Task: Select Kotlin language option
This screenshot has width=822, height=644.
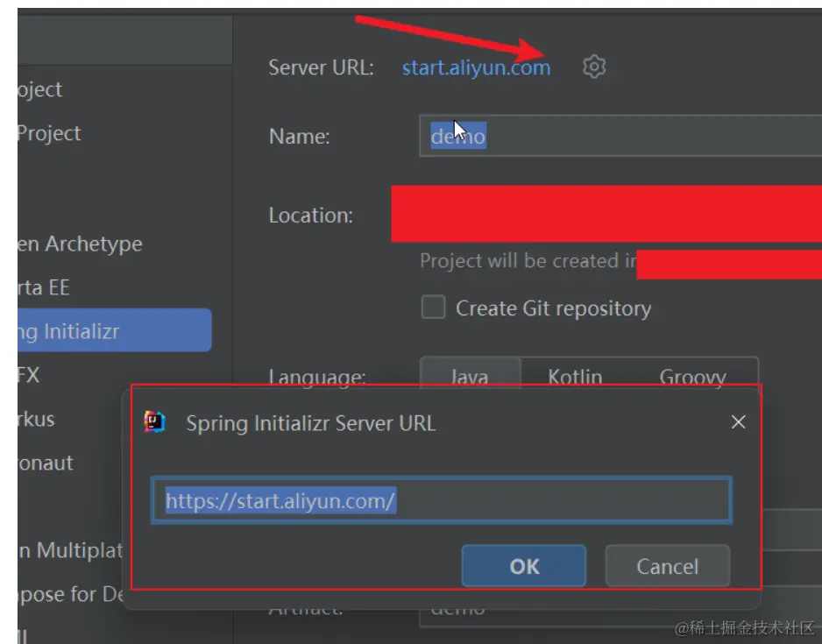Action: click(x=575, y=376)
